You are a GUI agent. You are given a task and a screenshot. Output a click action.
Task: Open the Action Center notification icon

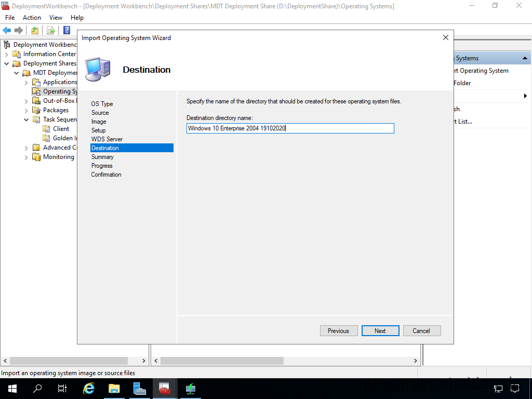[515, 389]
